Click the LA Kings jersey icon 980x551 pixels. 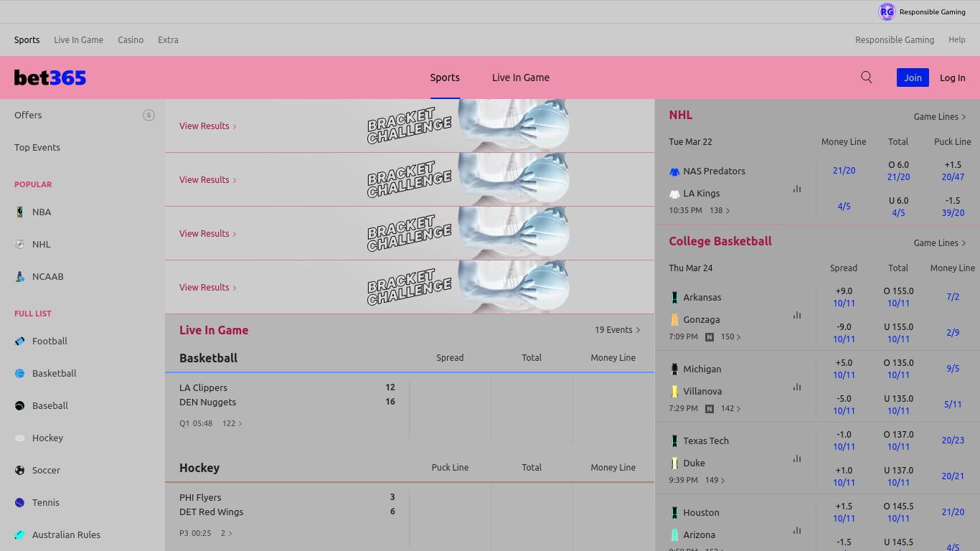coord(674,194)
